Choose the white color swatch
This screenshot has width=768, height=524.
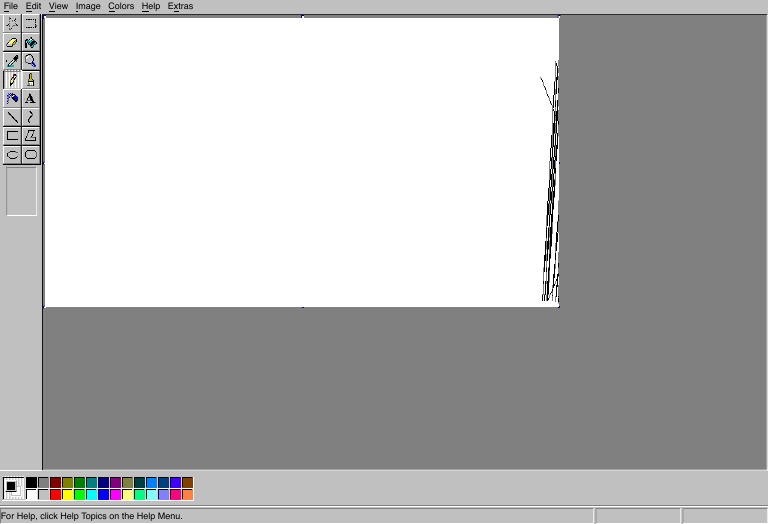pyautogui.click(x=31, y=495)
